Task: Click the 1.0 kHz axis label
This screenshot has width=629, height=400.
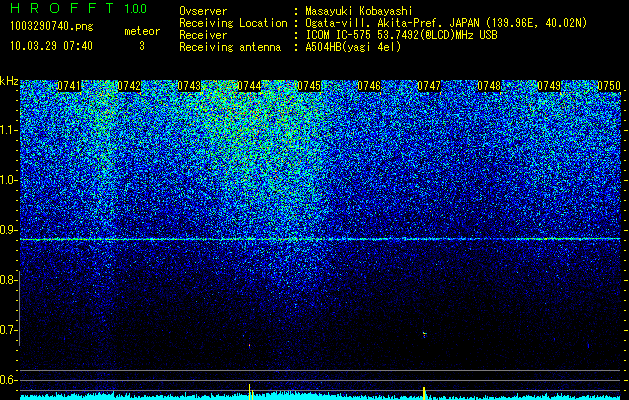Action: (x=9, y=180)
